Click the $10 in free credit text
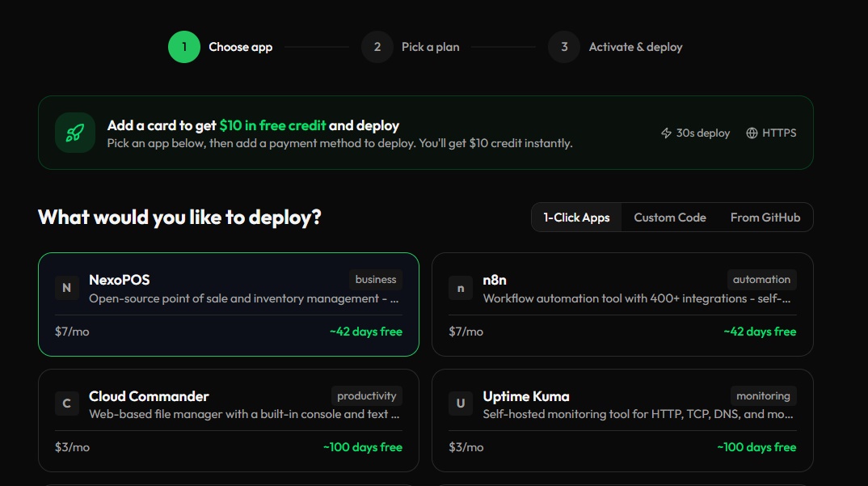 (x=272, y=125)
